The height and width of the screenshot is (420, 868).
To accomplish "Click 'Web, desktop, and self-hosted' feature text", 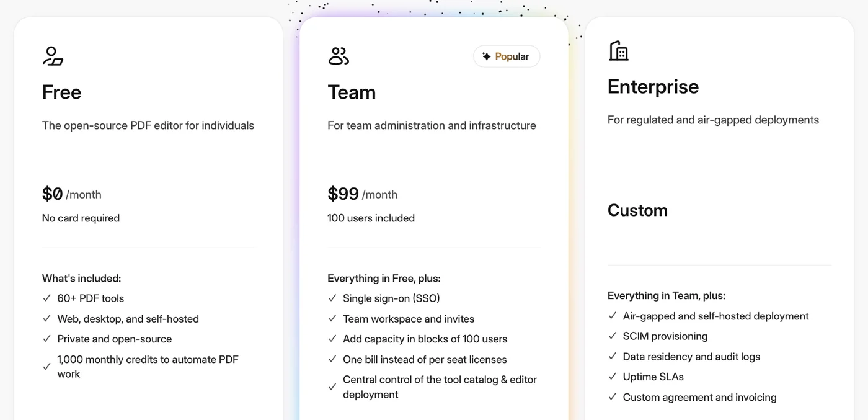I will coord(128,319).
